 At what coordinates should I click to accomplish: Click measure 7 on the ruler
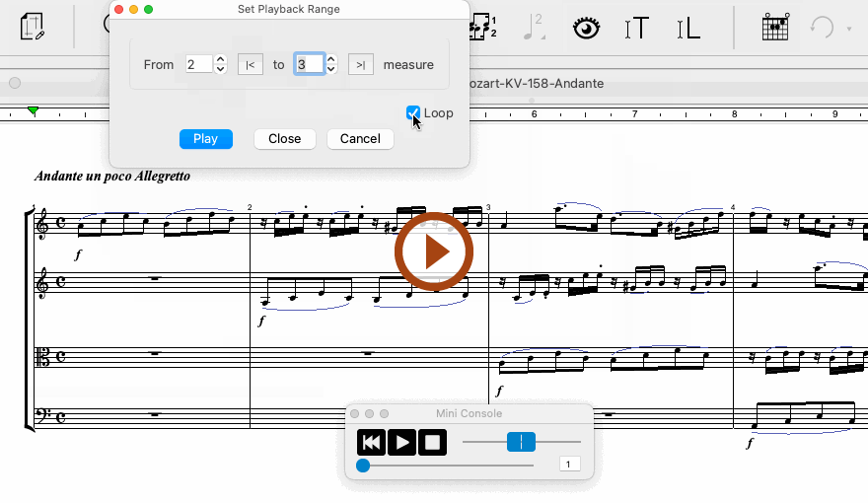[634, 114]
